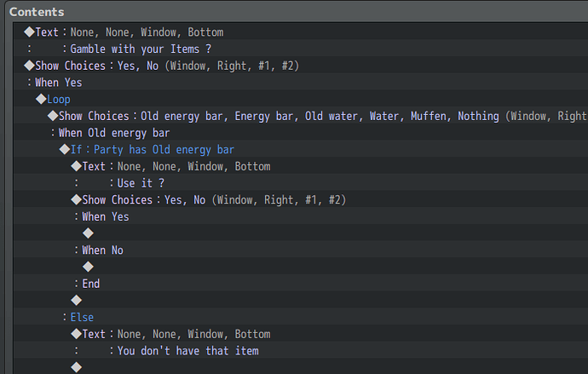Viewport: 588px width, 374px height.
Task: Click the bottom empty diamond below item text
Action: 77,367
